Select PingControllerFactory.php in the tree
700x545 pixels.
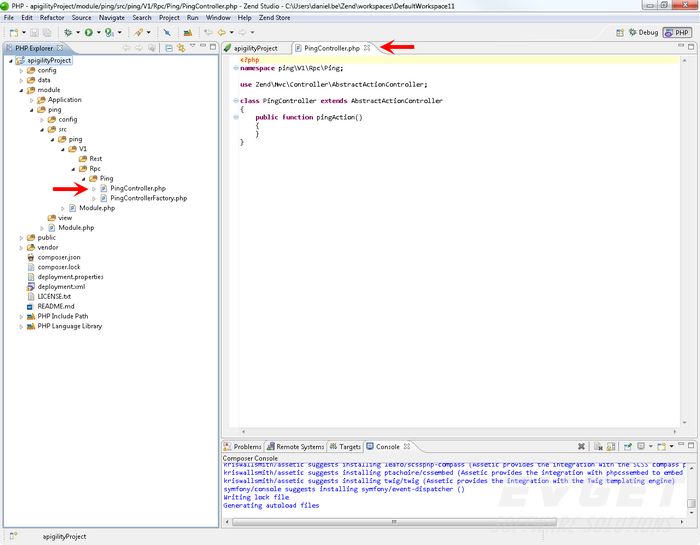(x=148, y=198)
